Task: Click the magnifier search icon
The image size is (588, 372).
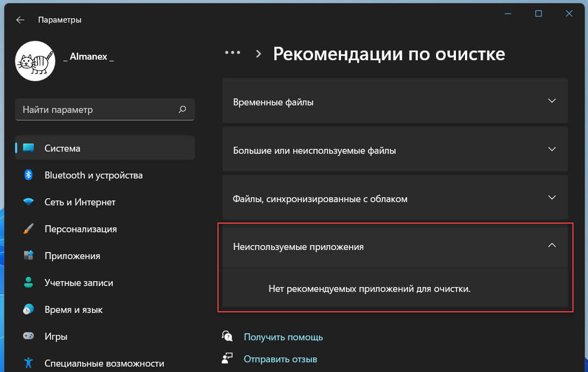Action: coord(182,109)
